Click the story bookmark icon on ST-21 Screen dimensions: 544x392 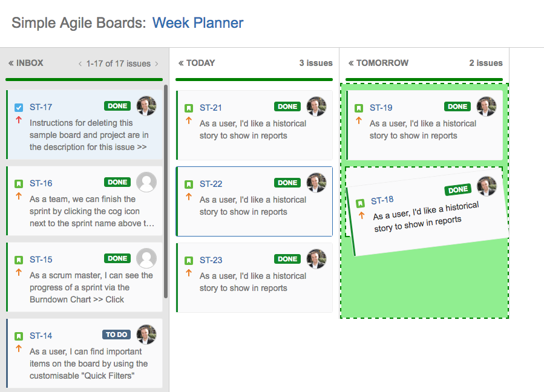[x=189, y=108]
